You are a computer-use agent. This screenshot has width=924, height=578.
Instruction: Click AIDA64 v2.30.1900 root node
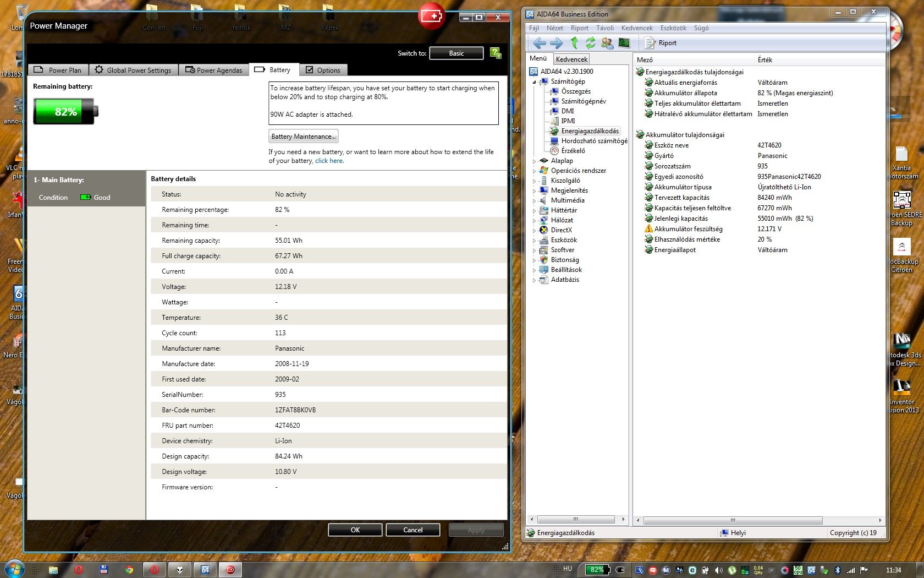click(566, 72)
